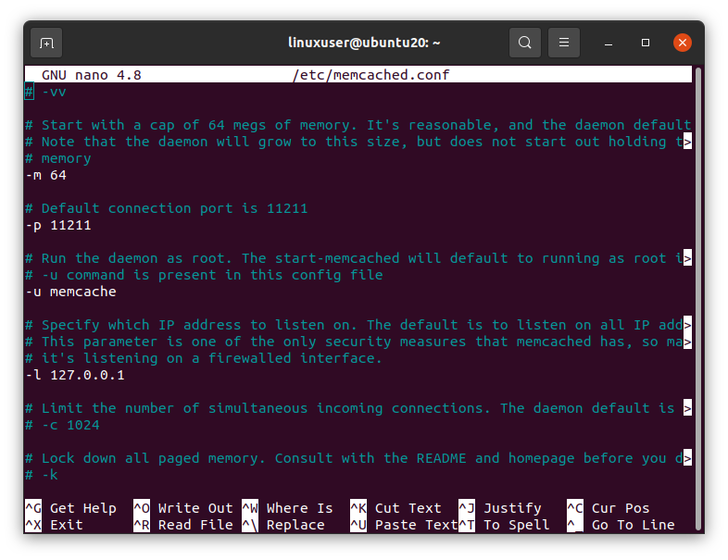Click the '# -k' comment line
728x560 pixels.
[x=42, y=475]
